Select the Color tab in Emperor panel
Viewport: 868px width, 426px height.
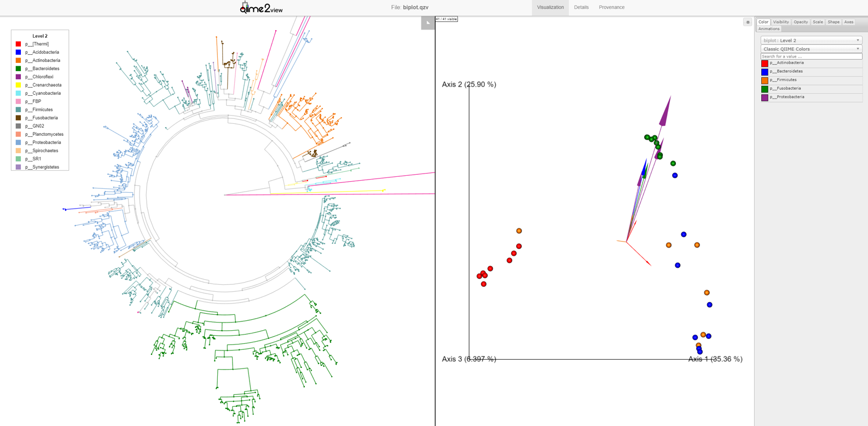763,22
